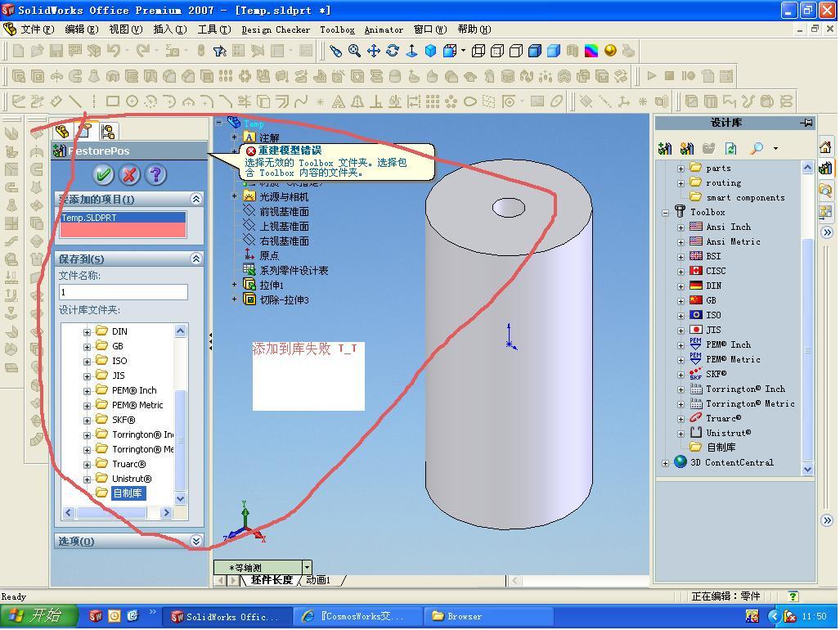Expand Ansi Inch in Design Library

[x=681, y=227]
